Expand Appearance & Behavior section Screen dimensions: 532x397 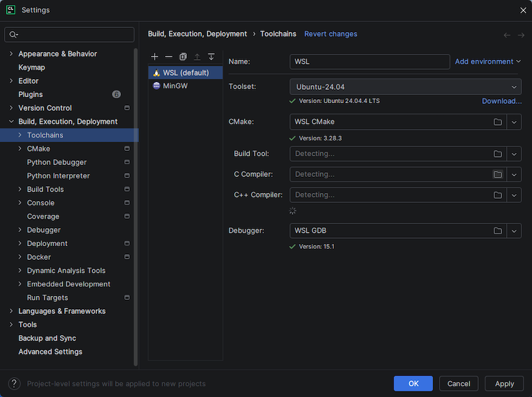[x=11, y=54]
